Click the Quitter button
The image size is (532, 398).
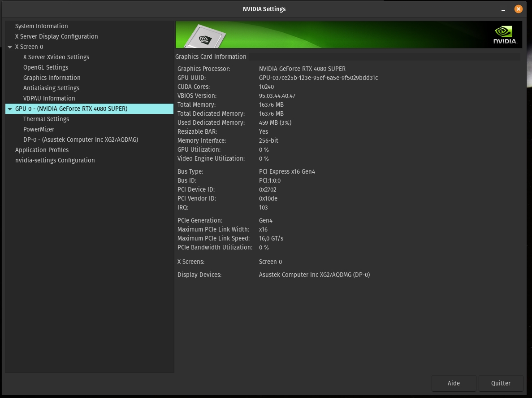coord(501,383)
